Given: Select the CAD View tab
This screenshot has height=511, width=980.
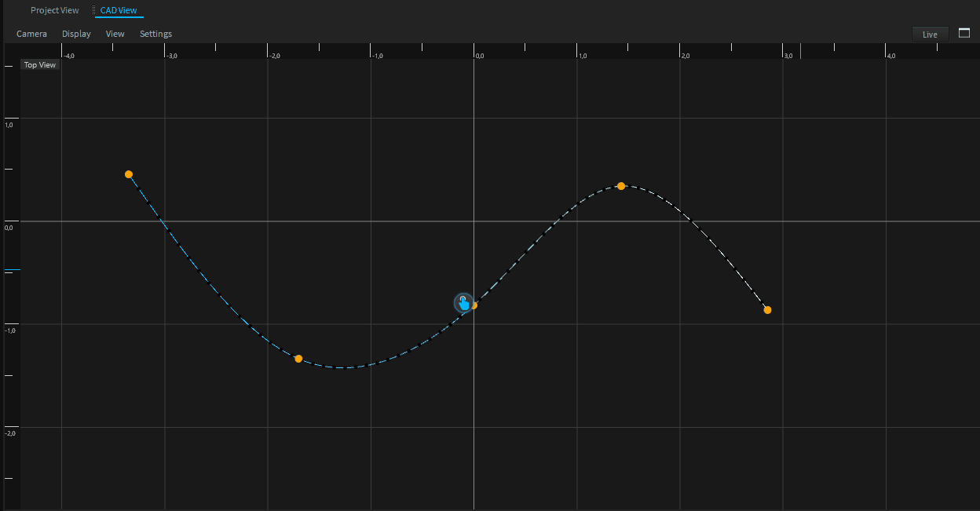Looking at the screenshot, I should (119, 10).
